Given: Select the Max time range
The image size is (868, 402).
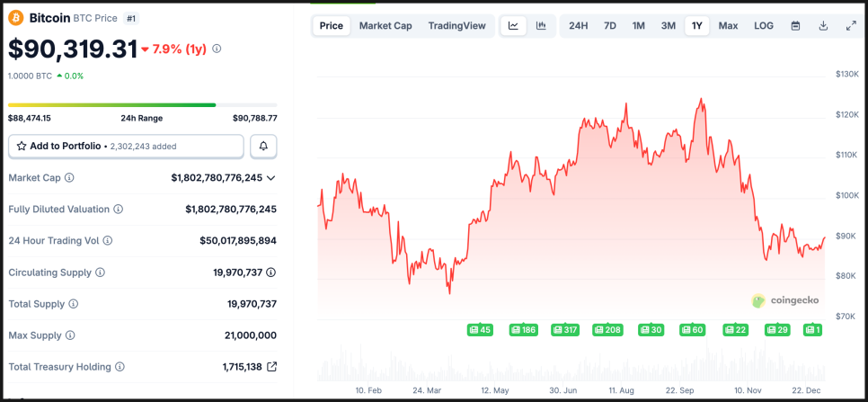Looking at the screenshot, I should point(728,25).
